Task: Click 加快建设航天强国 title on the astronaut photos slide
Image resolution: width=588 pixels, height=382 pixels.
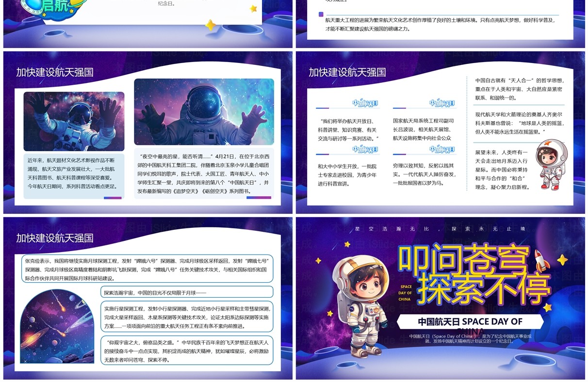Action: click(x=54, y=72)
